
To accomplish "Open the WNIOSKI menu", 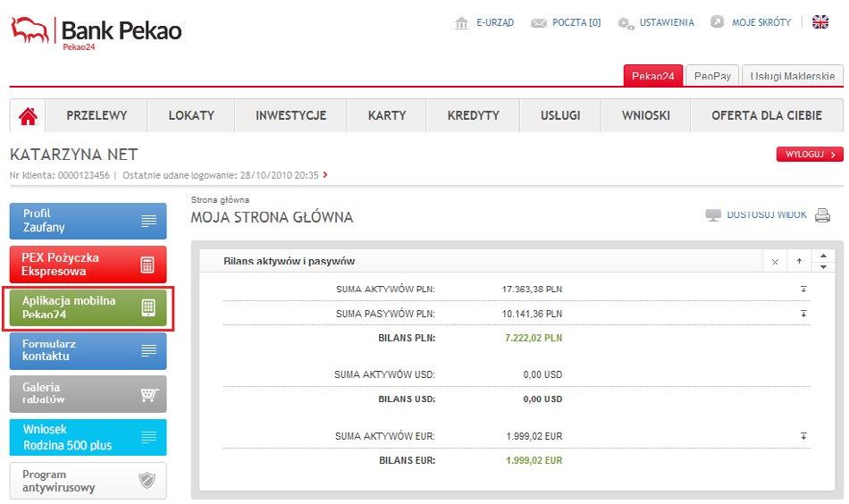I will [646, 115].
